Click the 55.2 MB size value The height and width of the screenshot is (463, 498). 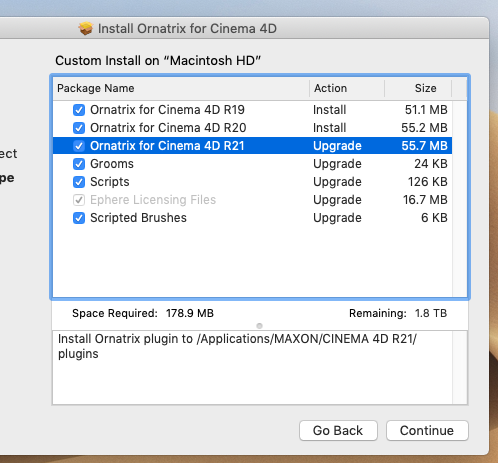(424, 128)
